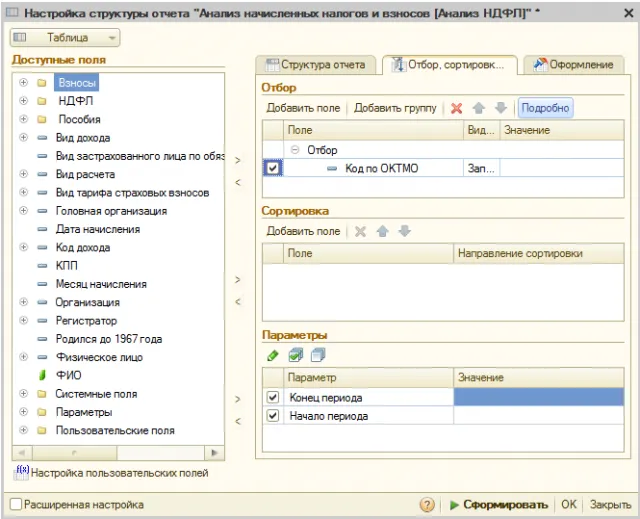This screenshot has height=519, width=640.
Task: Select the Дата начисления field
Action: coord(98,229)
